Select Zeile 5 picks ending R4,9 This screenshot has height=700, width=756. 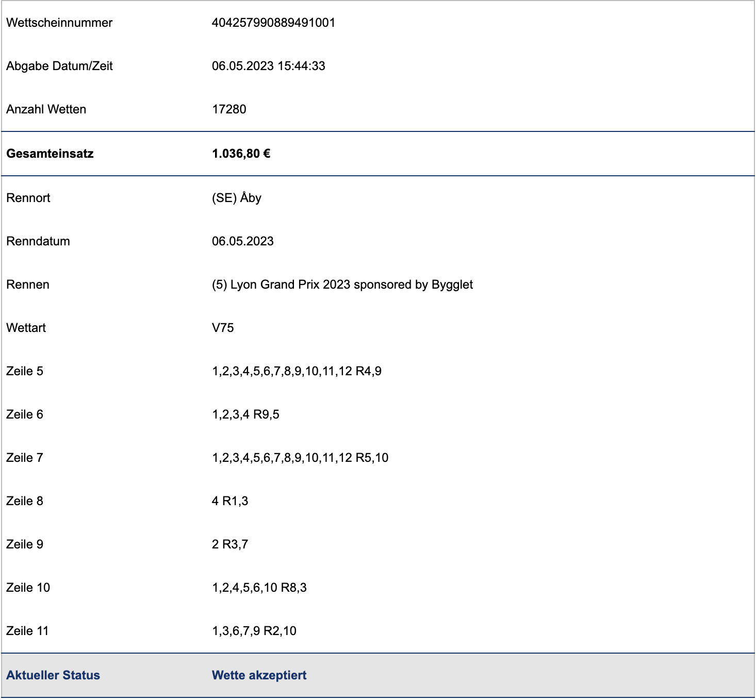point(297,371)
